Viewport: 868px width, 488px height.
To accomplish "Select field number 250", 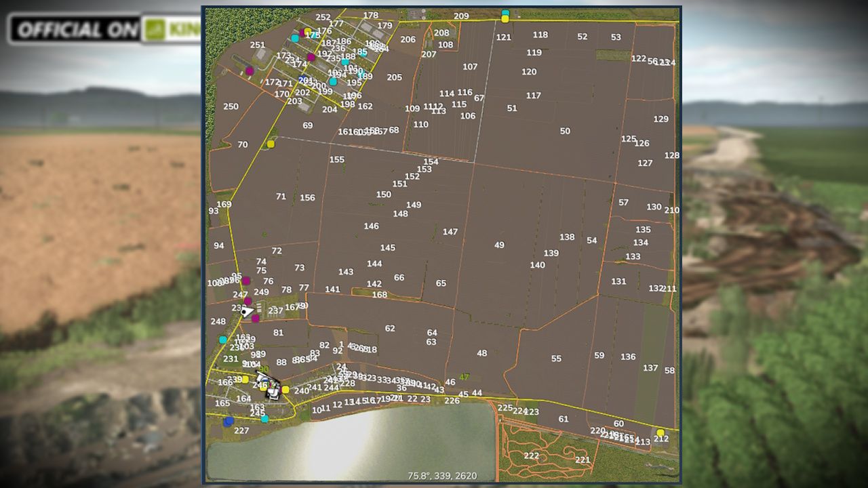I will coord(231,106).
